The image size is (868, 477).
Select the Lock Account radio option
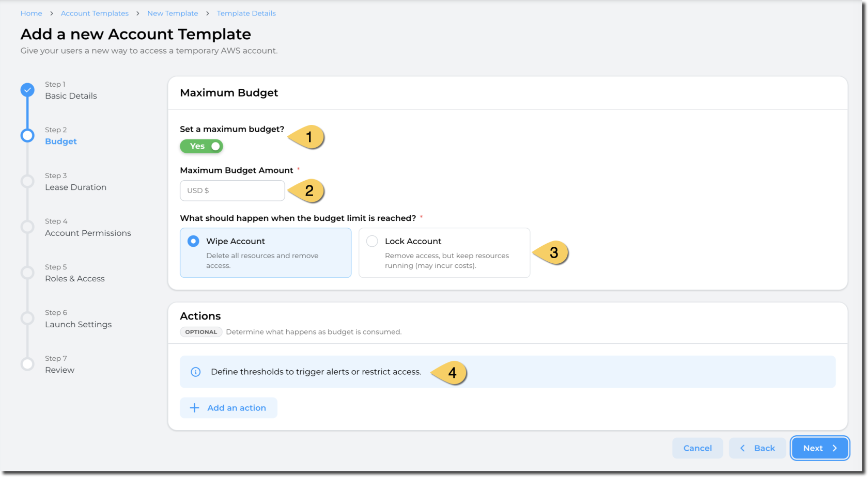[372, 241]
